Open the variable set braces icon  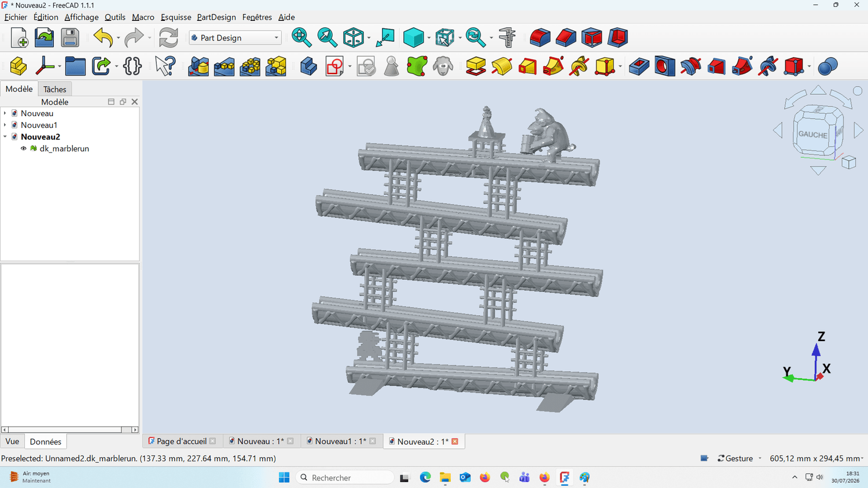click(133, 66)
